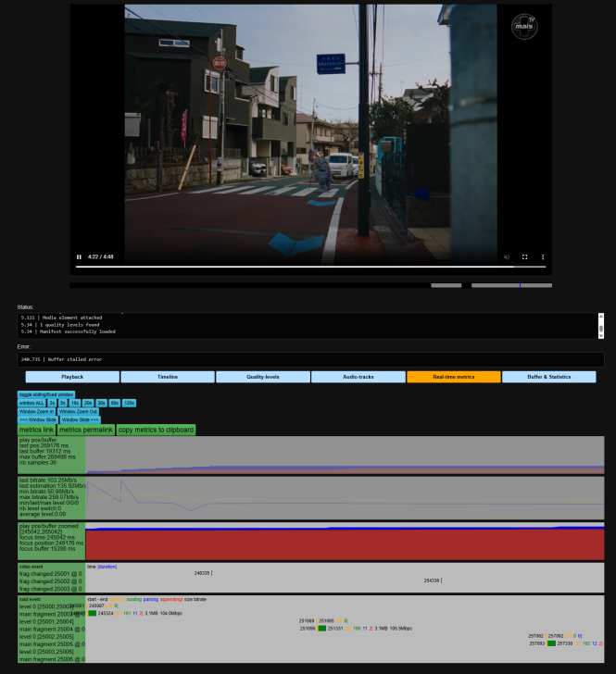Viewport: 616px width, 674px height.
Task: Copy metrics to clipboard
Action: [x=157, y=430]
